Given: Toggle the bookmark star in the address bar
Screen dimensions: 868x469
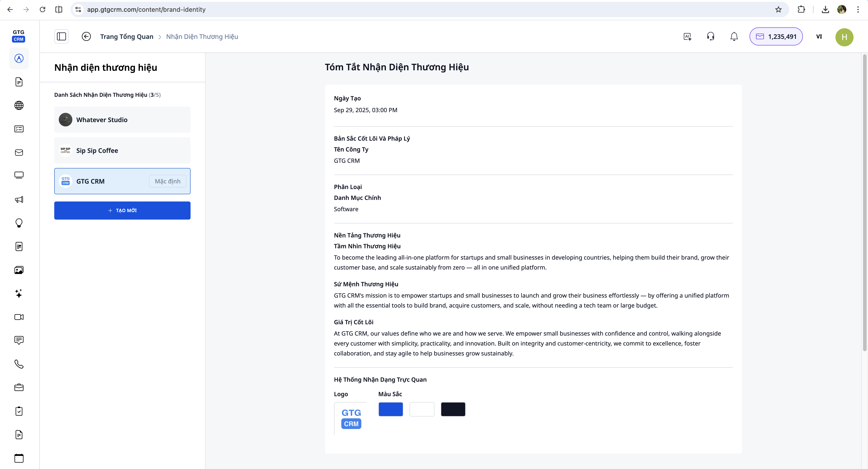Looking at the screenshot, I should pos(778,9).
